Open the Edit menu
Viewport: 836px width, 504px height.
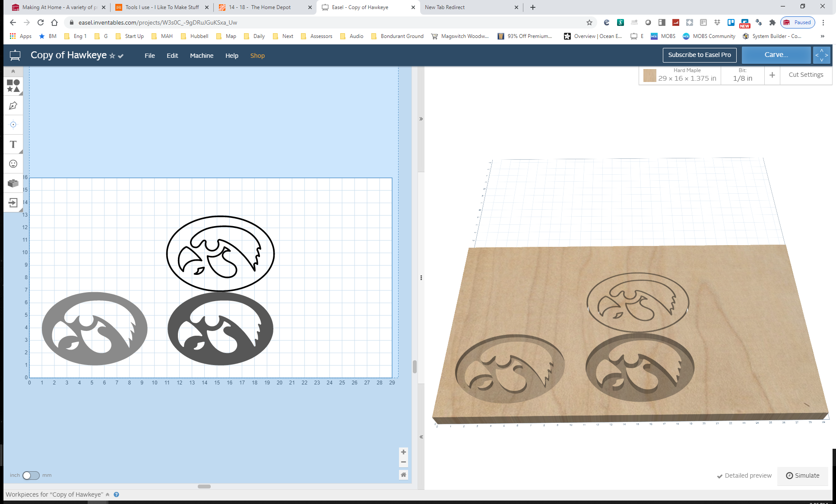click(171, 55)
